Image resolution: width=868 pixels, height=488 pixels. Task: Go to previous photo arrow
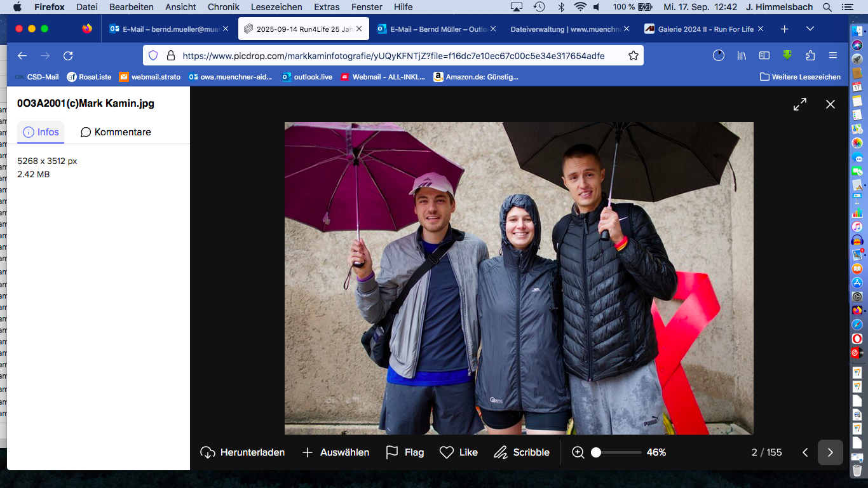coord(805,452)
